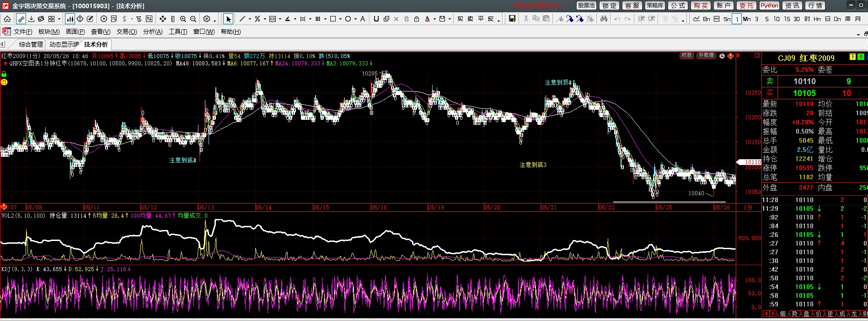The width and height of the screenshot is (868, 321).
Task: Click the 股票池 button
Action: pos(586,5)
